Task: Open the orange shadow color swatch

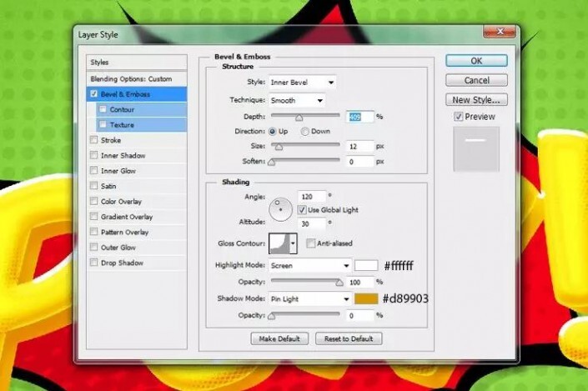Action: coord(366,298)
